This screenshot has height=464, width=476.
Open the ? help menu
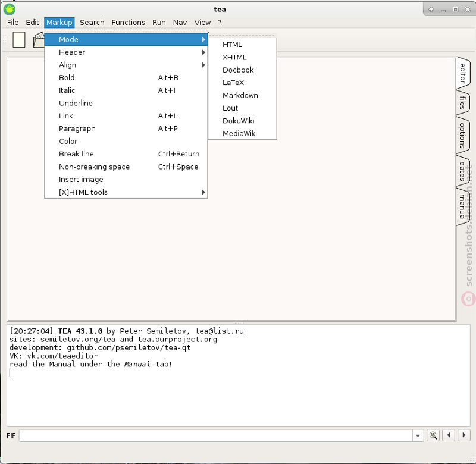[x=220, y=23]
